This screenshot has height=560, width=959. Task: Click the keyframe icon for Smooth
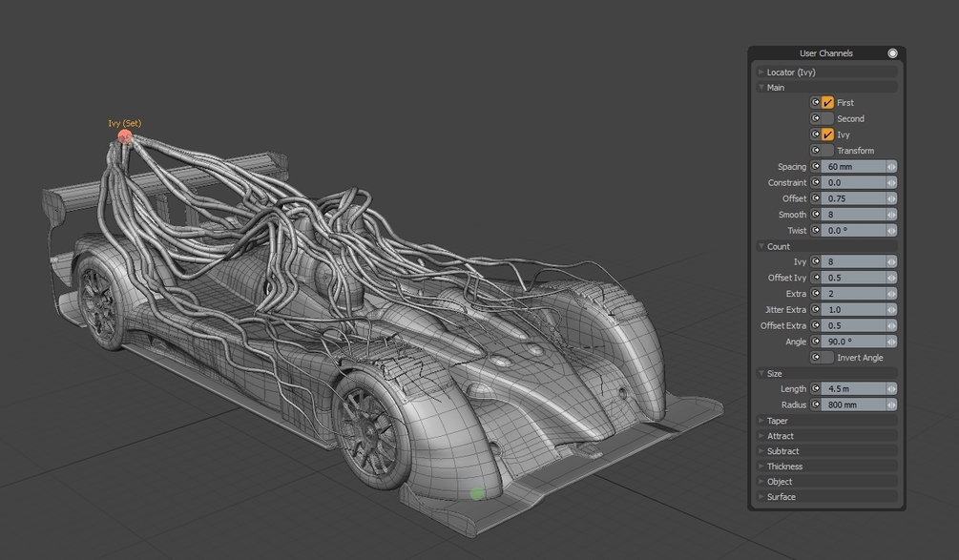tap(815, 214)
